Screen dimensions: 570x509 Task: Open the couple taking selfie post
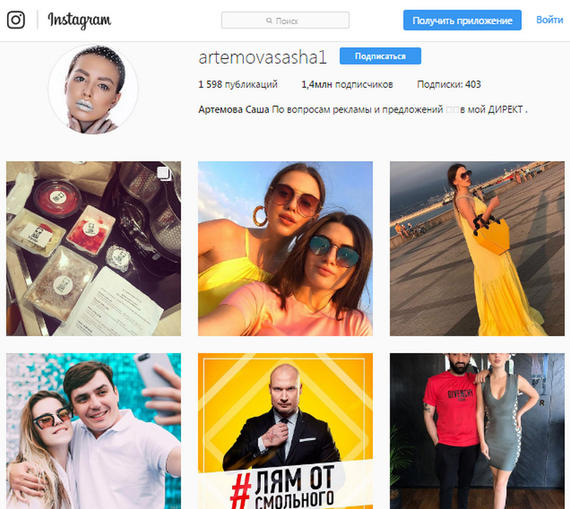click(93, 431)
